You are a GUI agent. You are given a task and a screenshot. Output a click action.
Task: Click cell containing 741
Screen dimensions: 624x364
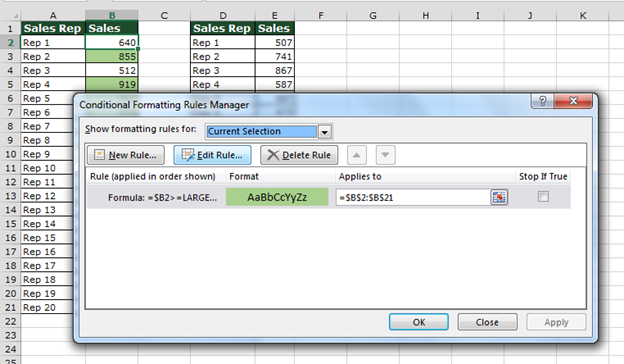click(x=275, y=56)
